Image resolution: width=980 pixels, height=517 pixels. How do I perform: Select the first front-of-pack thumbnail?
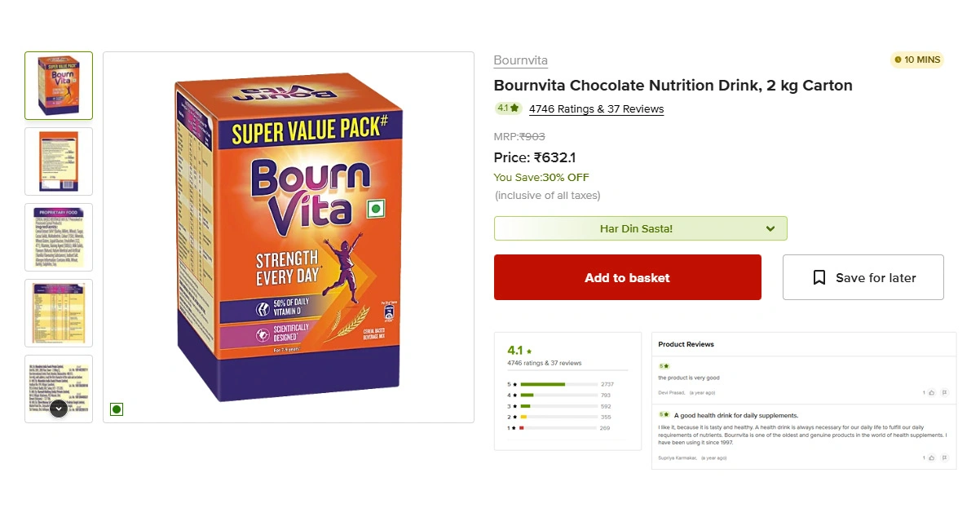pos(59,86)
